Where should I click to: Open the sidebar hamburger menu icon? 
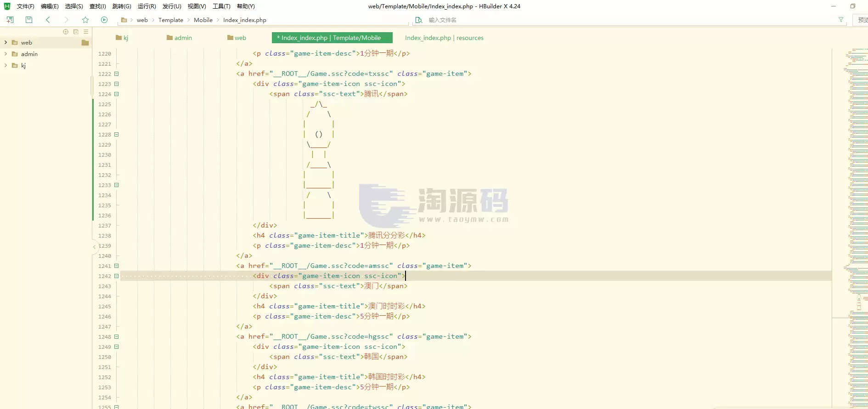tap(86, 32)
